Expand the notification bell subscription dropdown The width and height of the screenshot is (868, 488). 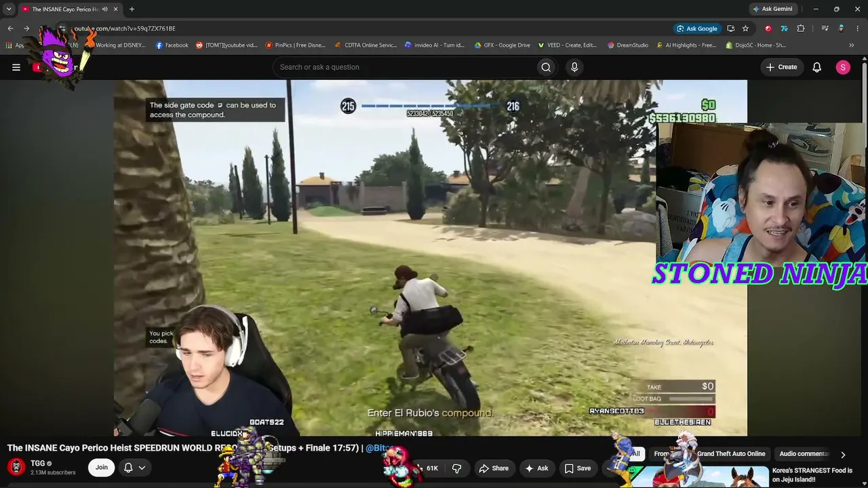[x=134, y=467]
